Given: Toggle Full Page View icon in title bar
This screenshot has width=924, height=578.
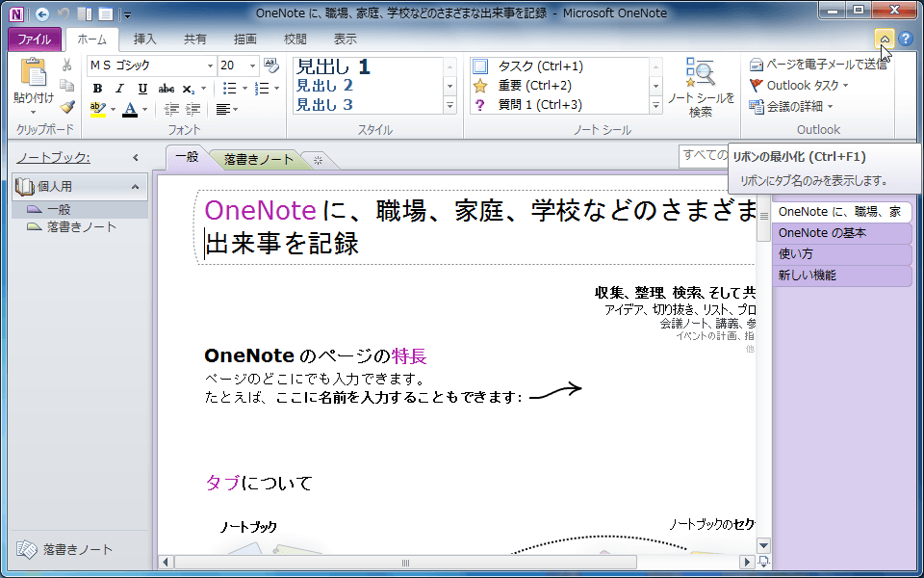Looking at the screenshot, I should click(x=106, y=14).
